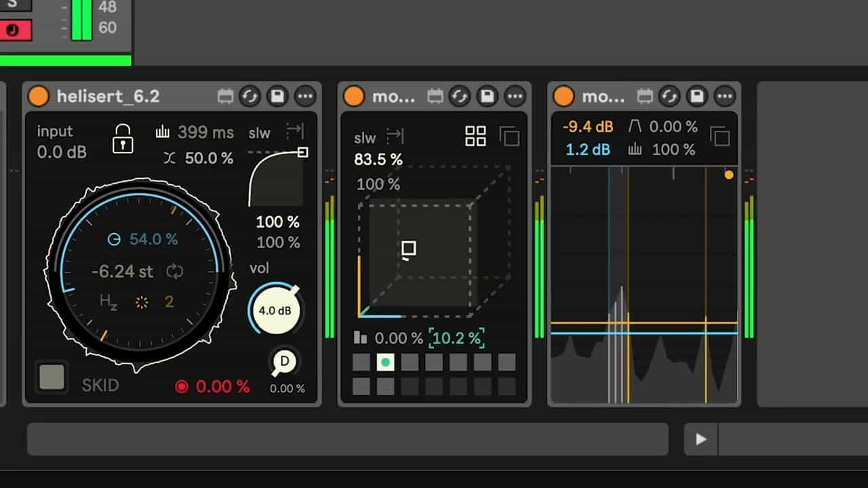Save the helisert_6.2 device preset

(x=277, y=96)
